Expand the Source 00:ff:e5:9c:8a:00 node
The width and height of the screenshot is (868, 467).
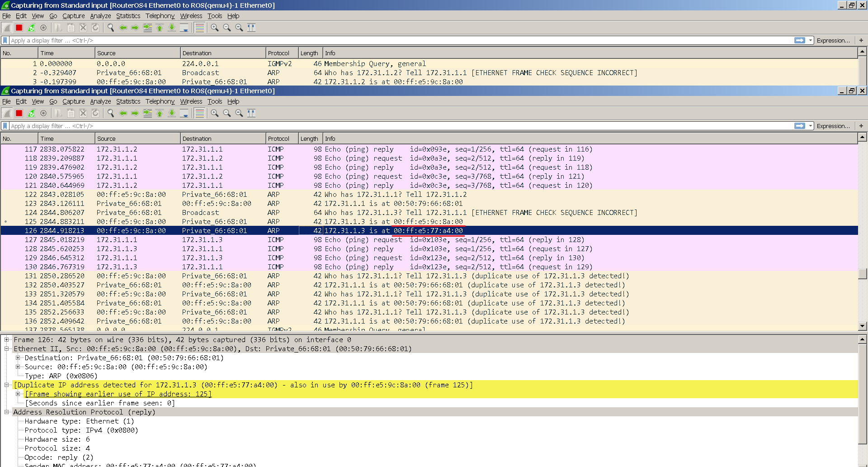18,367
